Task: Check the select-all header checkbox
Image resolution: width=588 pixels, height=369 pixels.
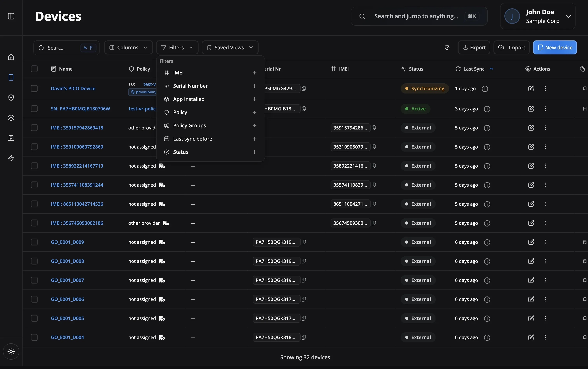Action: pos(34,69)
